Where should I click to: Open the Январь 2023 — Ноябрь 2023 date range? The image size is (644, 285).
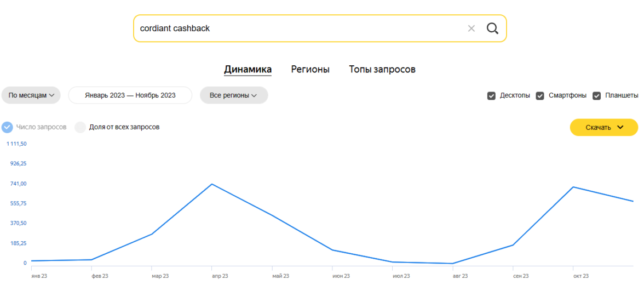tap(130, 95)
